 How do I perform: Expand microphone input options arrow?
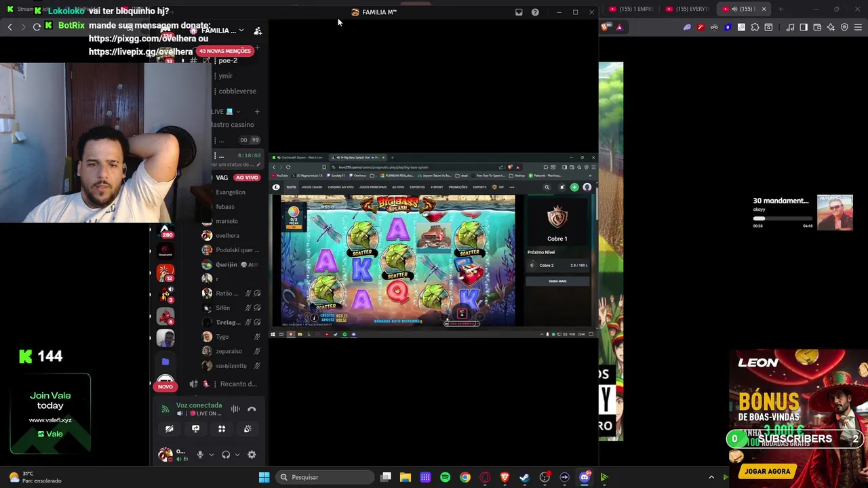coord(212,455)
